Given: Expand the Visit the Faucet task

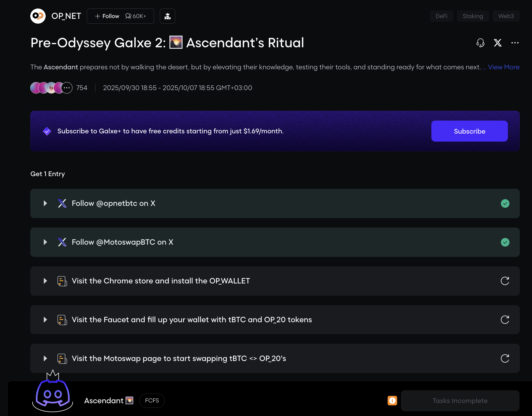Looking at the screenshot, I should point(45,320).
